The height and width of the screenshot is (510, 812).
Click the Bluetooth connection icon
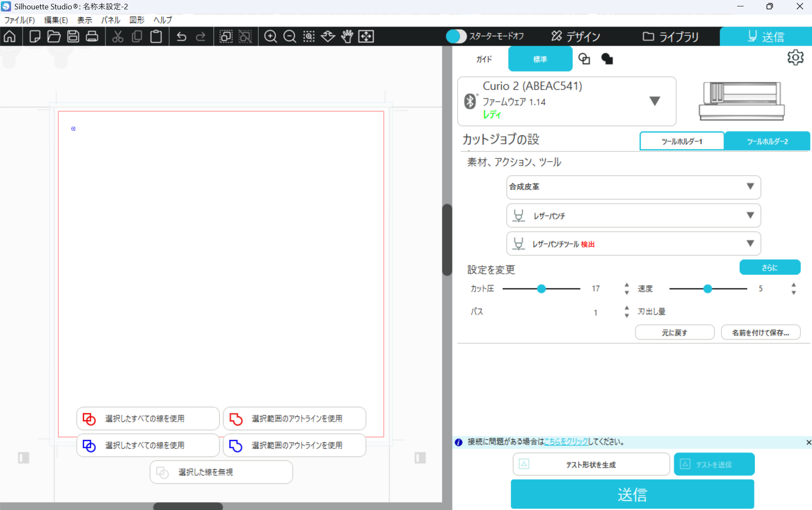tap(470, 101)
